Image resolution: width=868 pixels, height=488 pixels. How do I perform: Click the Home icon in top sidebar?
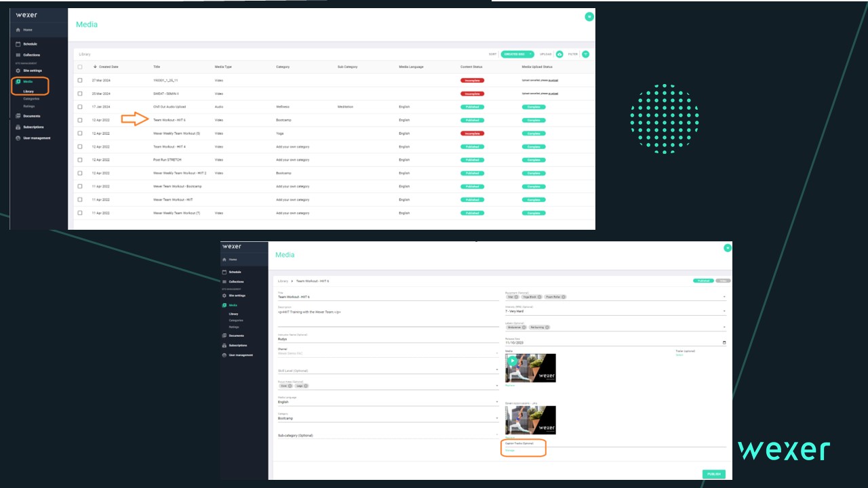[x=18, y=30]
